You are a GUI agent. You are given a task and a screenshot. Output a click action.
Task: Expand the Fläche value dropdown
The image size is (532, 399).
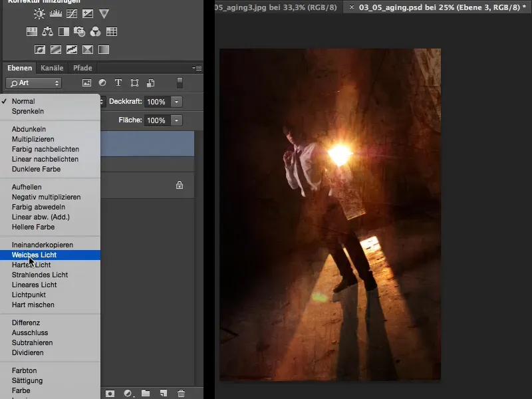(176, 120)
